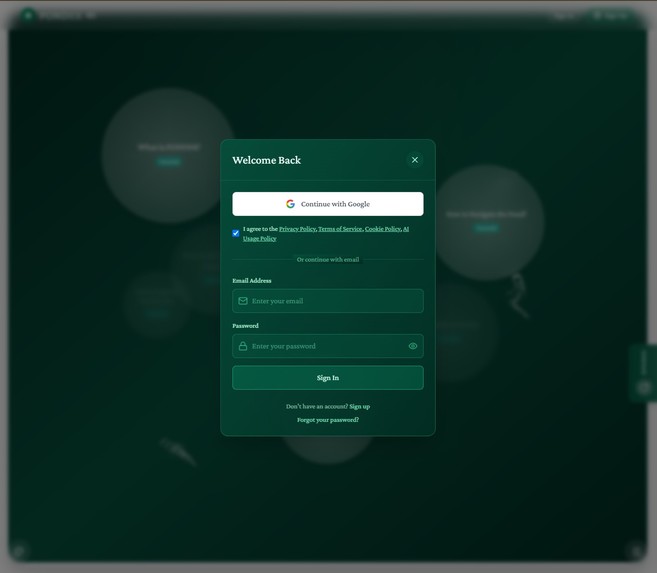The height and width of the screenshot is (573, 657).
Task: Close the Welcome Back dialog
Action: [x=414, y=160]
